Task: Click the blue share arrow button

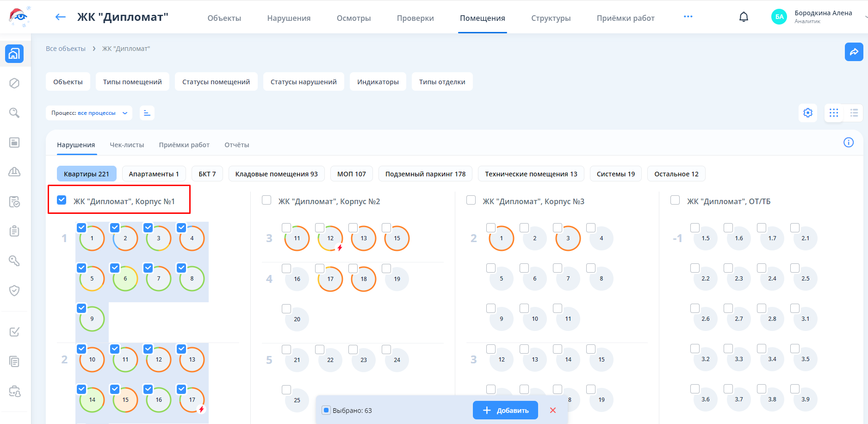Action: (x=854, y=52)
